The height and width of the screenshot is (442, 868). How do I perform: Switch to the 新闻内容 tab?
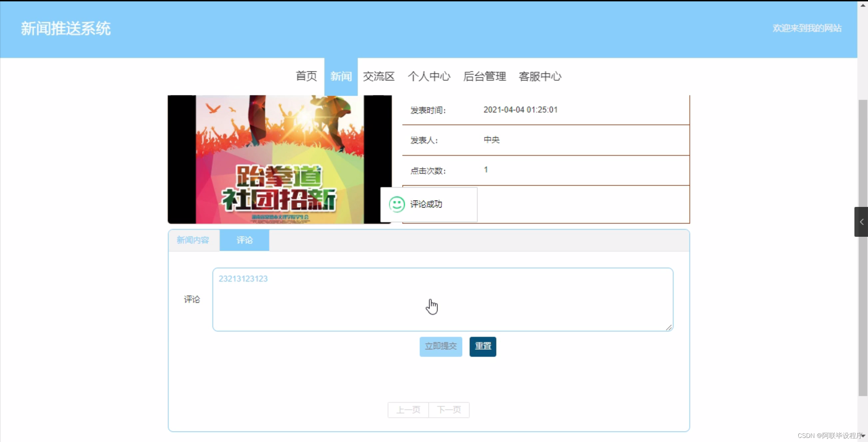click(193, 240)
